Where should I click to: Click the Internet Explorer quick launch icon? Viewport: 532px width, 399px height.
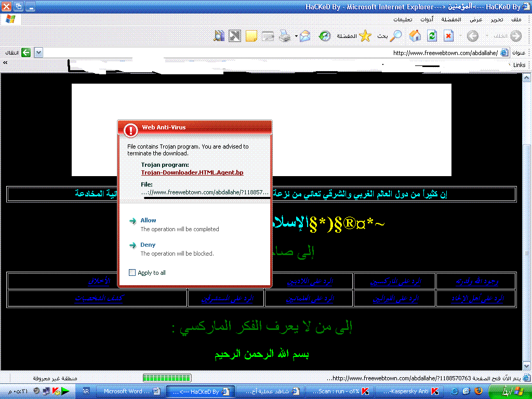(455, 391)
